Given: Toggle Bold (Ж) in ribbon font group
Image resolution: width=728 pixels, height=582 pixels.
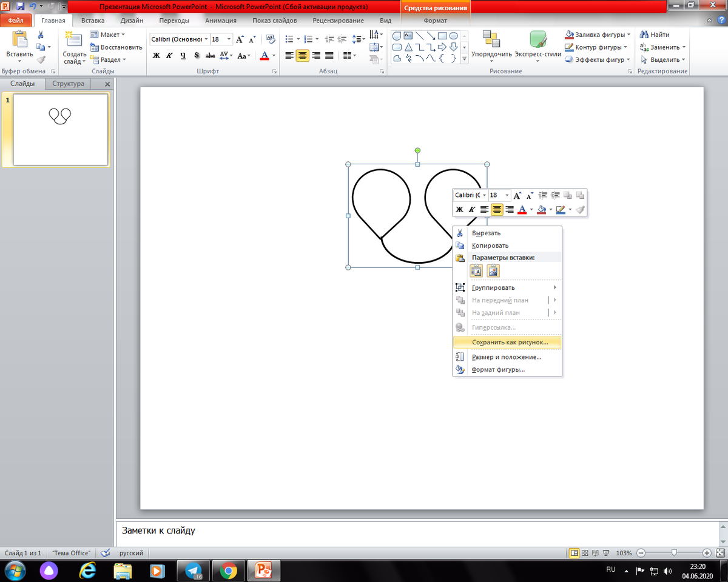Looking at the screenshot, I should coord(156,55).
